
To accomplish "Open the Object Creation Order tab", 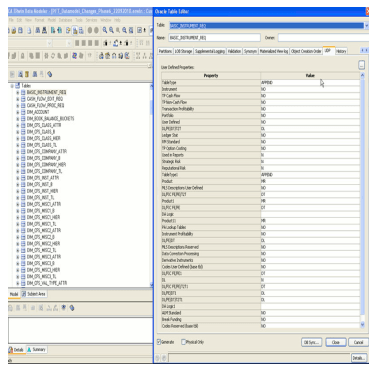I will pos(306,51).
